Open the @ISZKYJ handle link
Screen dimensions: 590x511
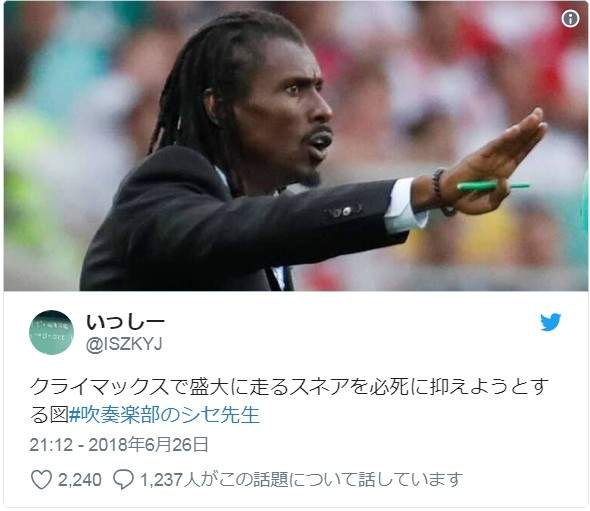point(124,344)
